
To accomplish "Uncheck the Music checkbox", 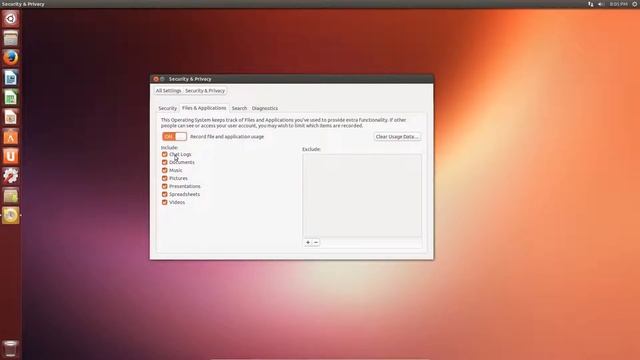I will (x=164, y=170).
